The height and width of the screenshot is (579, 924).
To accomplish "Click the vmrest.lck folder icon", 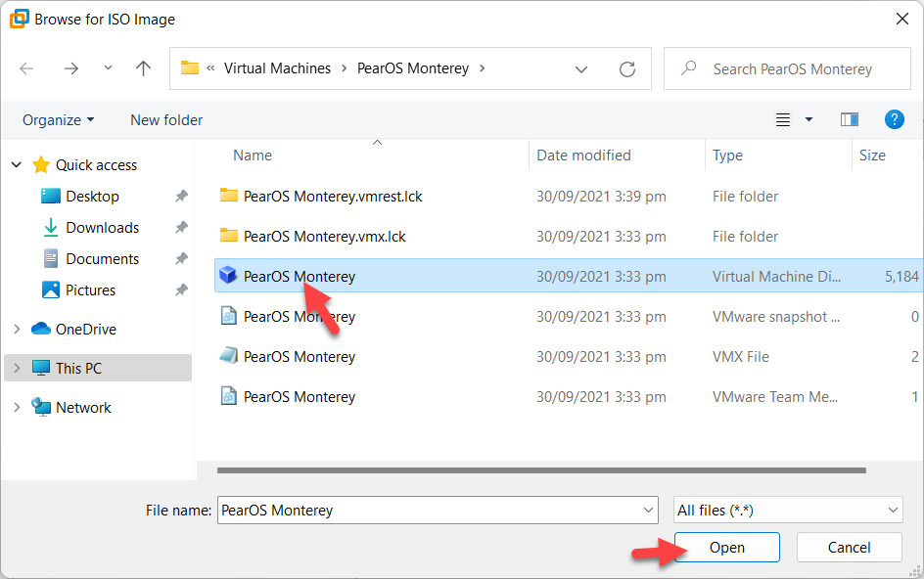I will 229,195.
